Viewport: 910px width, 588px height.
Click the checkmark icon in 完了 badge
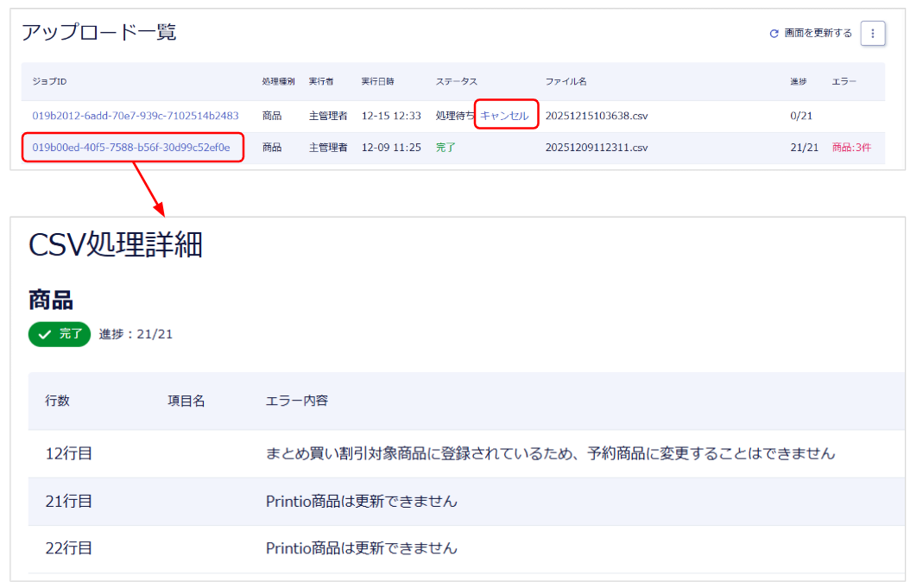click(45, 334)
